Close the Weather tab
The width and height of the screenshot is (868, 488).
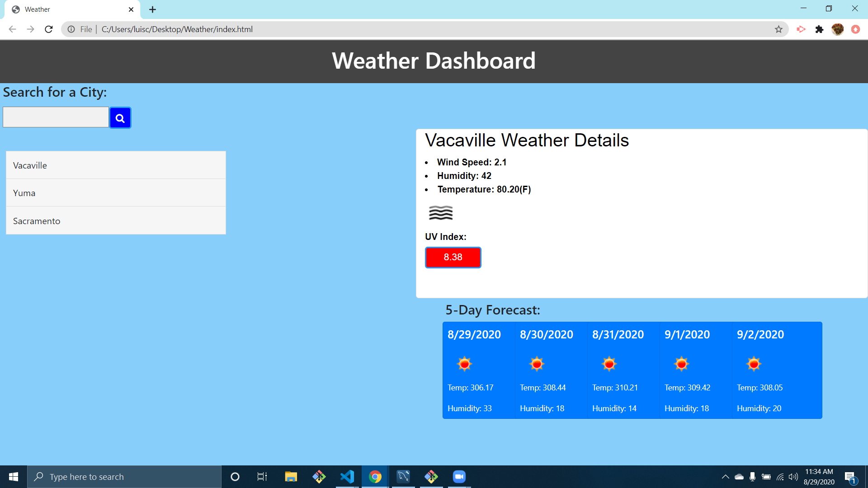(131, 9)
